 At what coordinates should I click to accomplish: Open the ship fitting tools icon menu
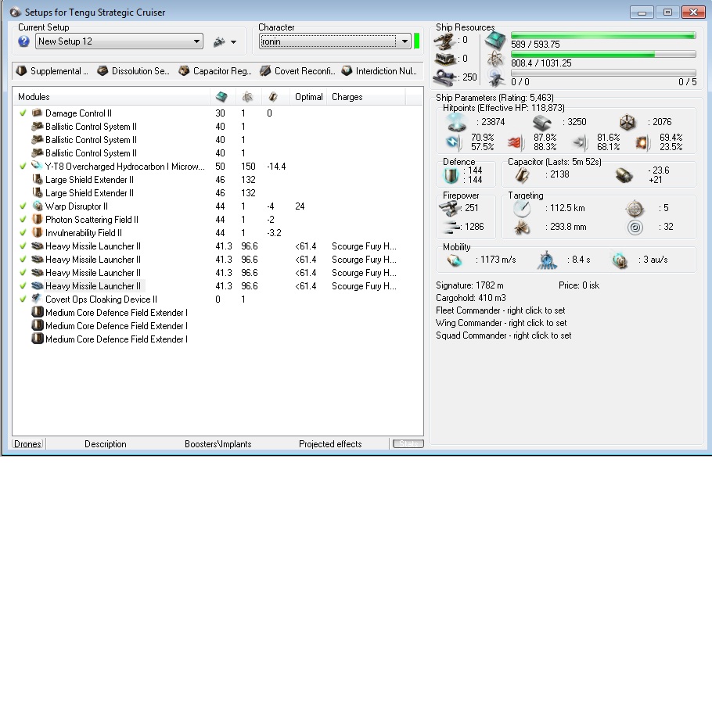pyautogui.click(x=225, y=42)
